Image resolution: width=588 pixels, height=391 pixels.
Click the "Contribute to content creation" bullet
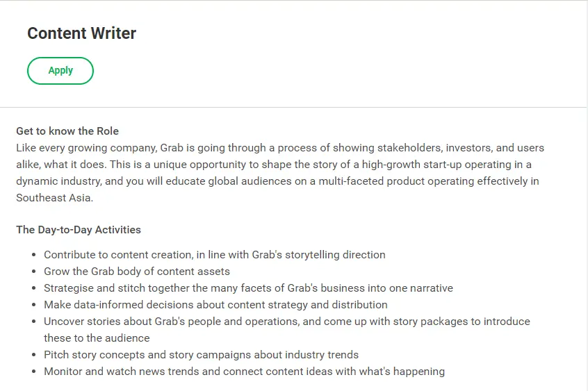214,255
